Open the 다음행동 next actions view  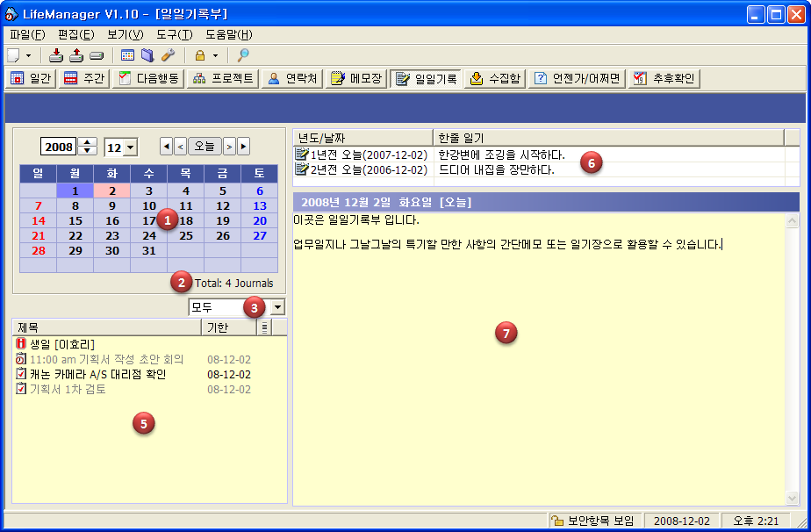[x=148, y=79]
